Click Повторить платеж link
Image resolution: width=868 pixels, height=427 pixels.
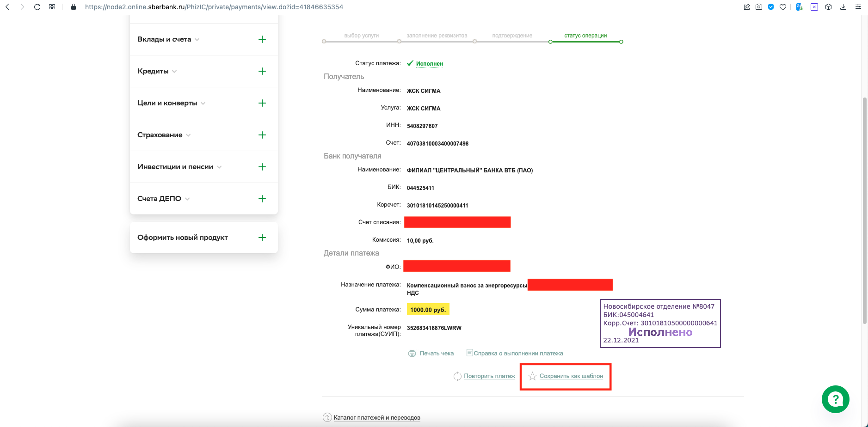click(x=489, y=376)
